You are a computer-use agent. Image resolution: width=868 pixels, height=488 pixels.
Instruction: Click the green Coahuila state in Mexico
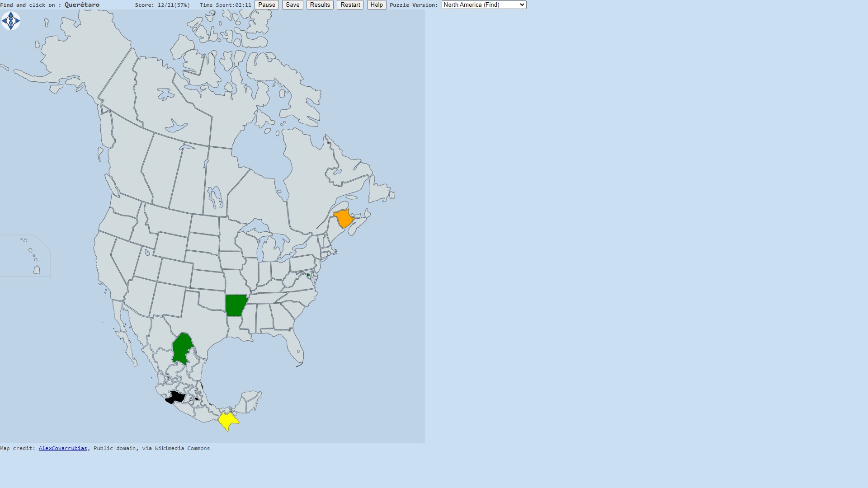(182, 348)
